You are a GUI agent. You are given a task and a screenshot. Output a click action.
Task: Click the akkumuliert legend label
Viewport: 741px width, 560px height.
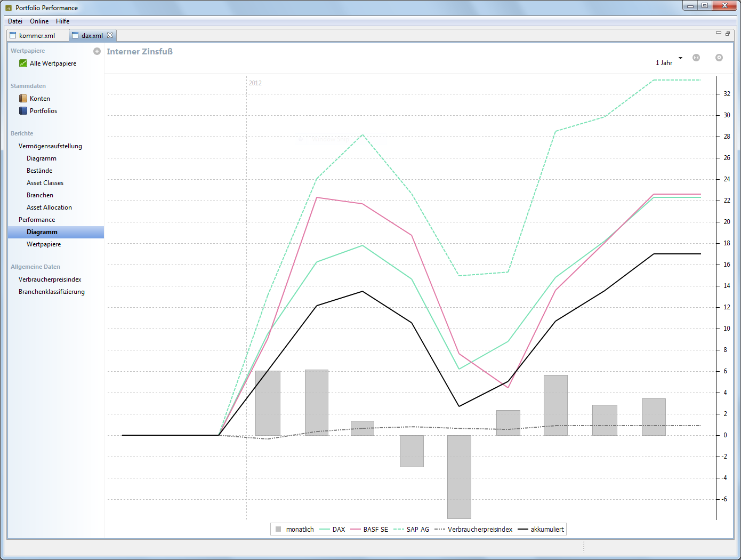point(547,530)
